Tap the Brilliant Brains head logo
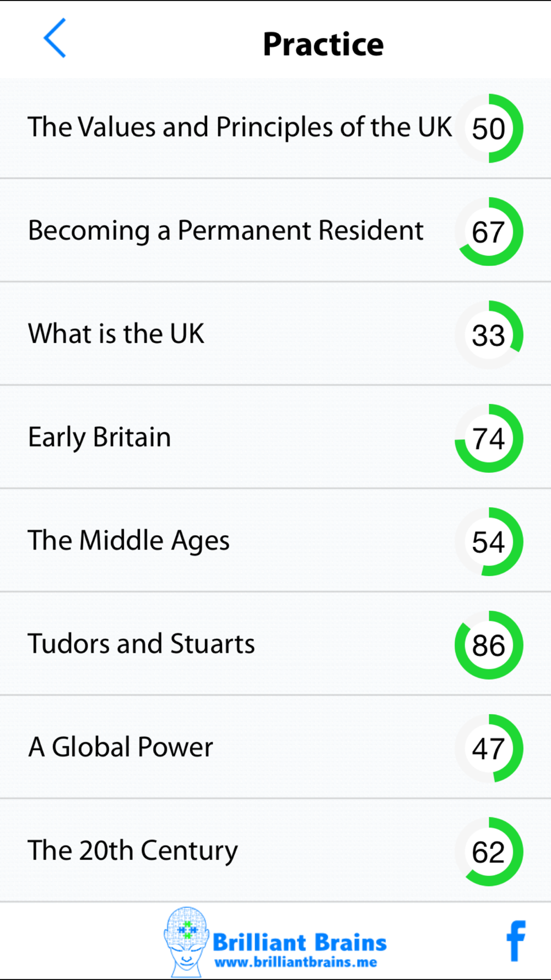 click(x=186, y=941)
